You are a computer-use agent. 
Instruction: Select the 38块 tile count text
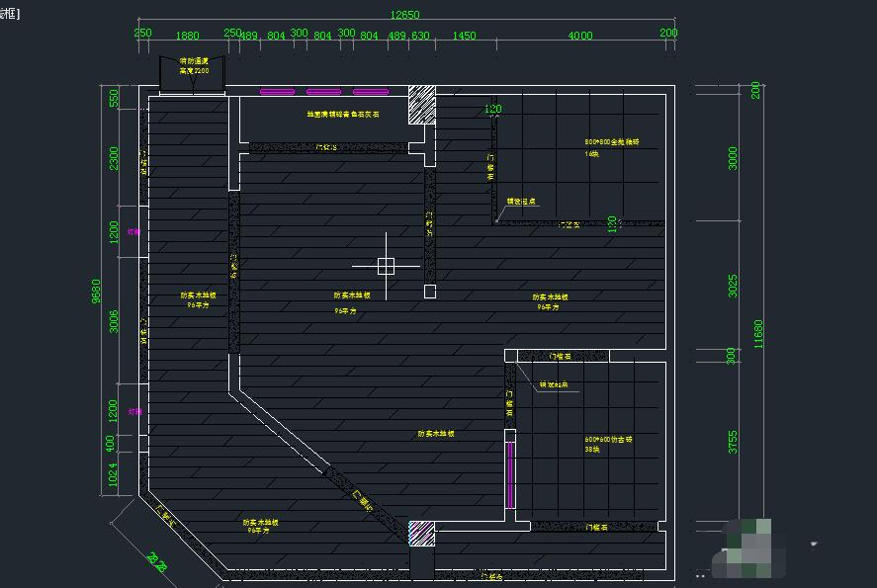592,450
